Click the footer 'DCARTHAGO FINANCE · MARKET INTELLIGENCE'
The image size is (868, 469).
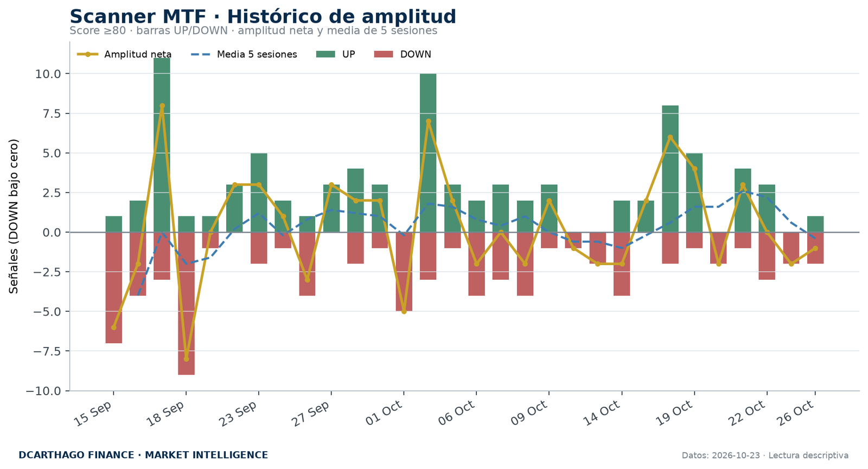click(143, 455)
